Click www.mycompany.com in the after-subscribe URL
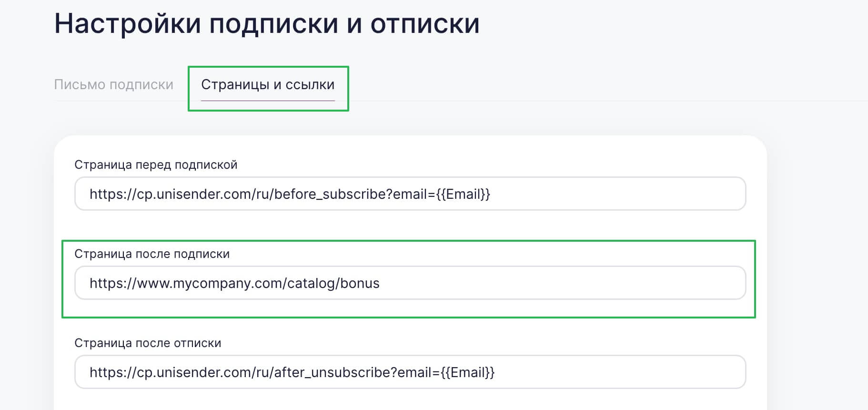 point(210,284)
